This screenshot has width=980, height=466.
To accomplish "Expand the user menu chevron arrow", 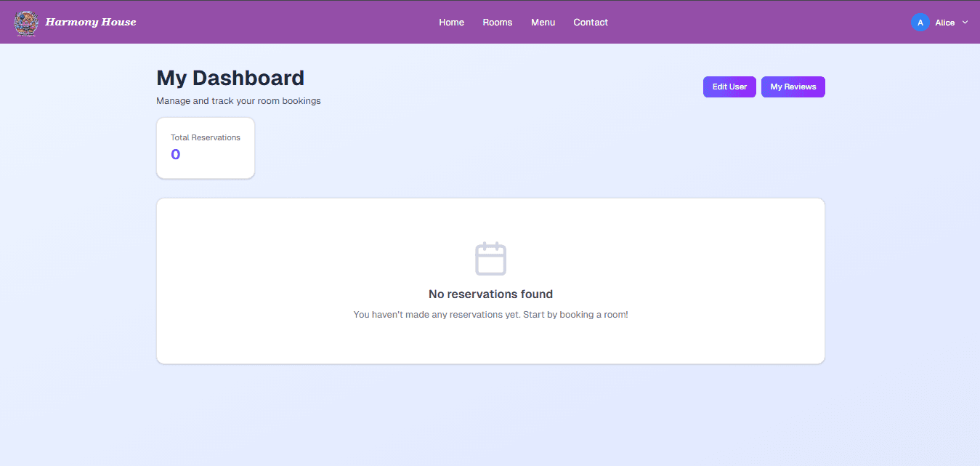I will coord(965,23).
